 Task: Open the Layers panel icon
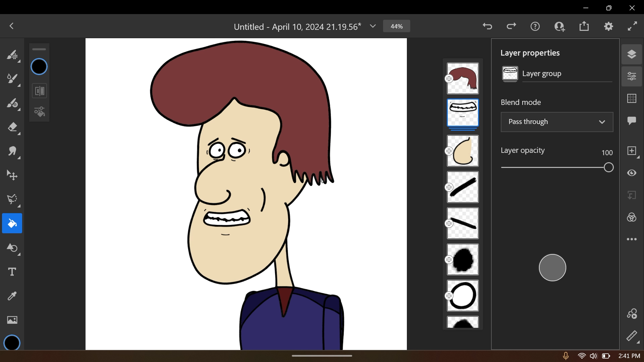(x=632, y=54)
